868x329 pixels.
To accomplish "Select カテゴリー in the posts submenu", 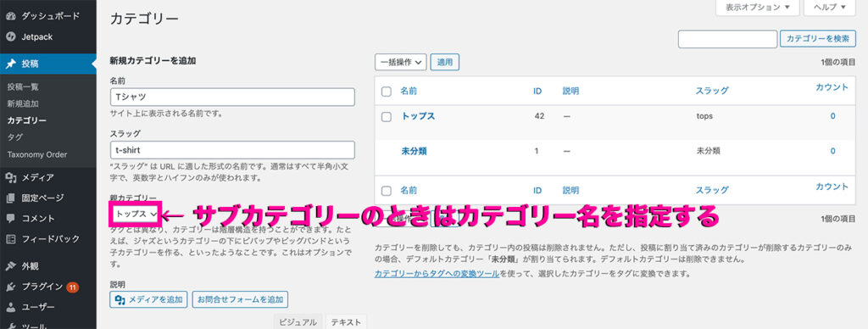I will (x=26, y=120).
